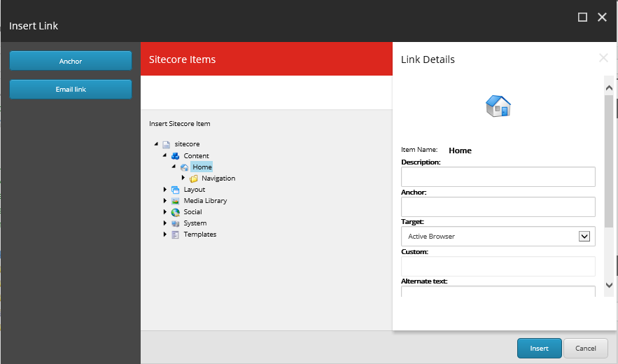Click the Email link button
Image resolution: width=618 pixels, height=364 pixels.
71,89
